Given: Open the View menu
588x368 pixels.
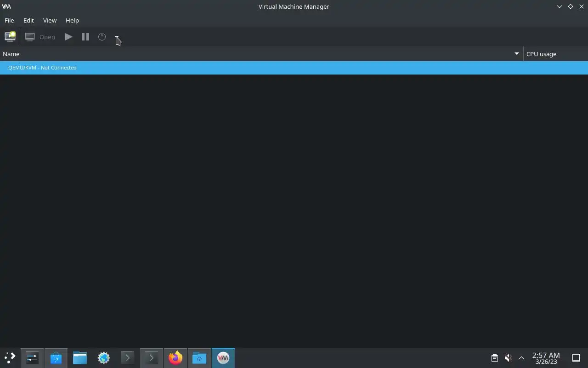Looking at the screenshot, I should coord(50,20).
